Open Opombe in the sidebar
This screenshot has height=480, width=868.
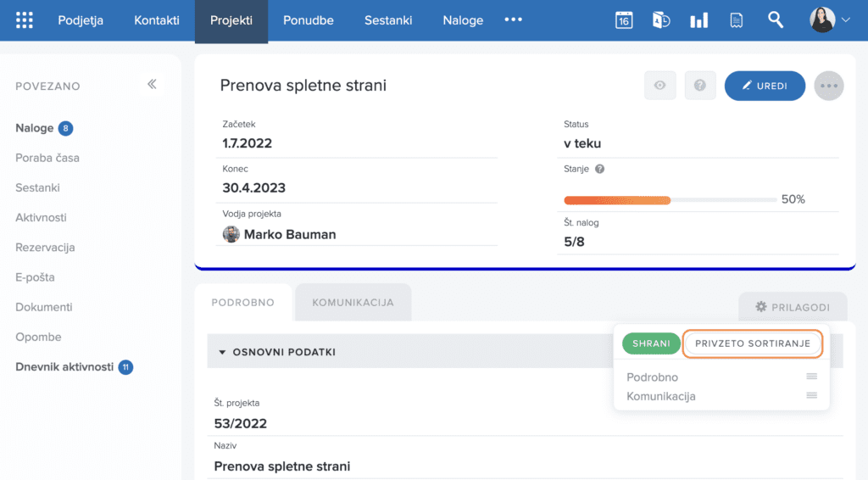point(38,338)
